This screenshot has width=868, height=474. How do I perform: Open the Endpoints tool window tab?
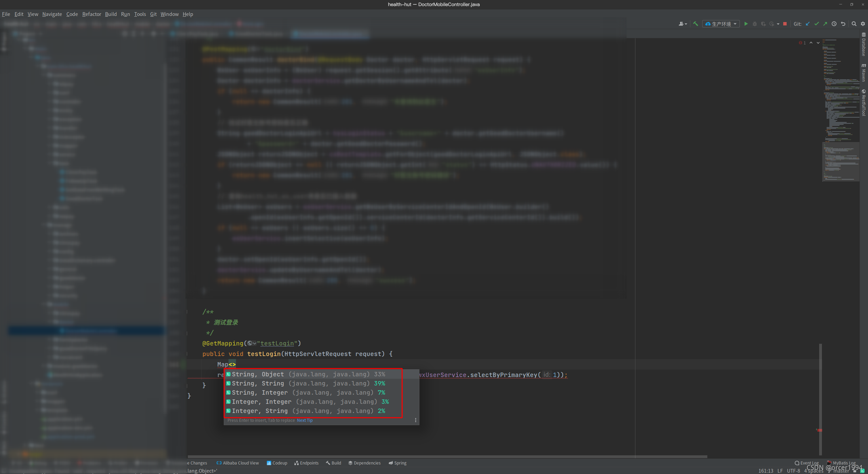pos(307,463)
